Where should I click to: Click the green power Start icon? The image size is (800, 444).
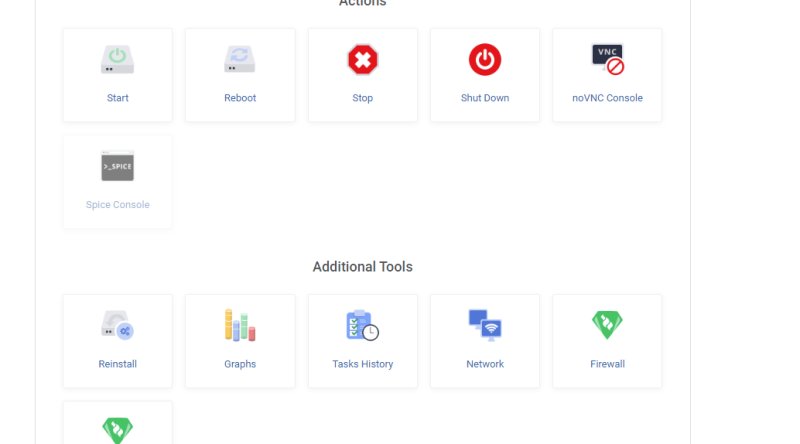pyautogui.click(x=117, y=60)
